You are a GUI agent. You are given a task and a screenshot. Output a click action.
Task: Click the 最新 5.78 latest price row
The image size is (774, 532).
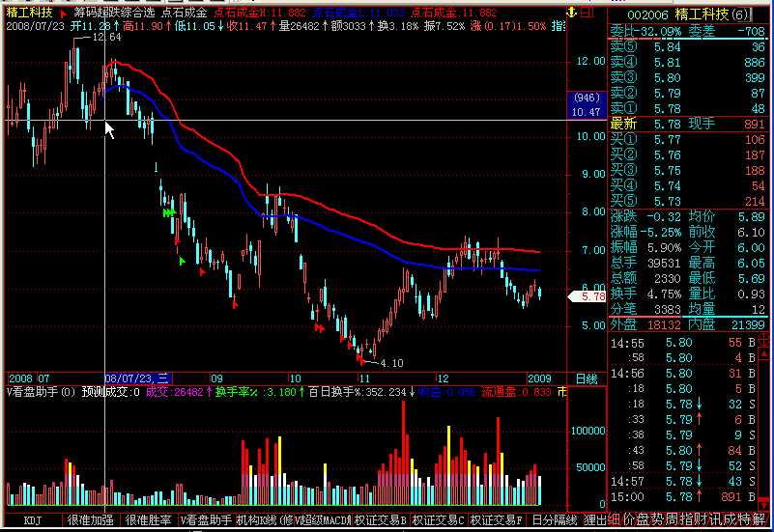(x=688, y=124)
